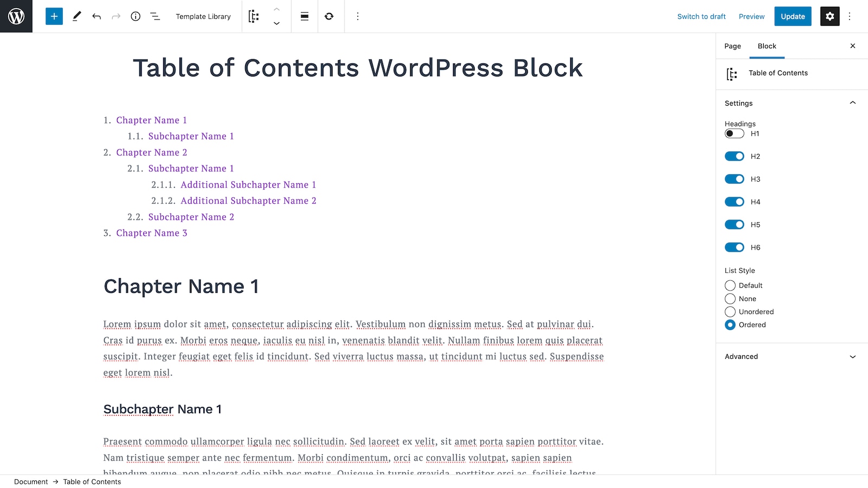
Task: Open the Template Library
Action: [x=203, y=16]
